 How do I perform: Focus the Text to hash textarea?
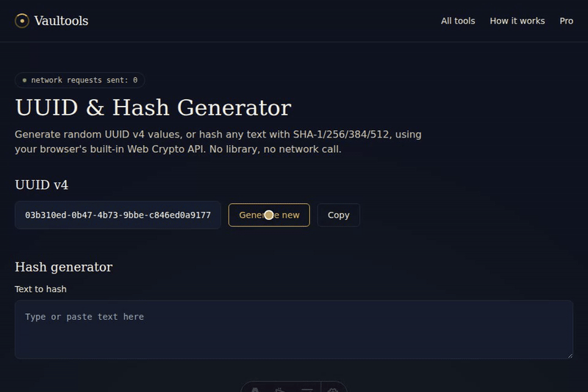point(294,329)
